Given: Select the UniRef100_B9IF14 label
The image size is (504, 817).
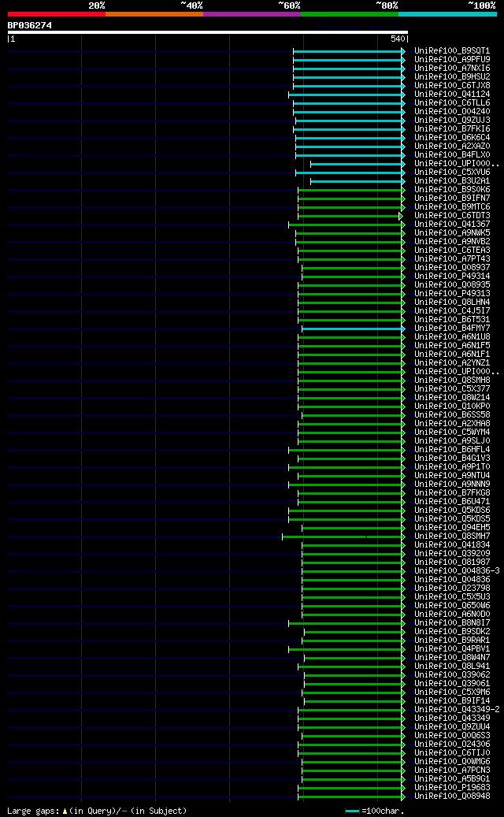Looking at the screenshot, I should [452, 701].
